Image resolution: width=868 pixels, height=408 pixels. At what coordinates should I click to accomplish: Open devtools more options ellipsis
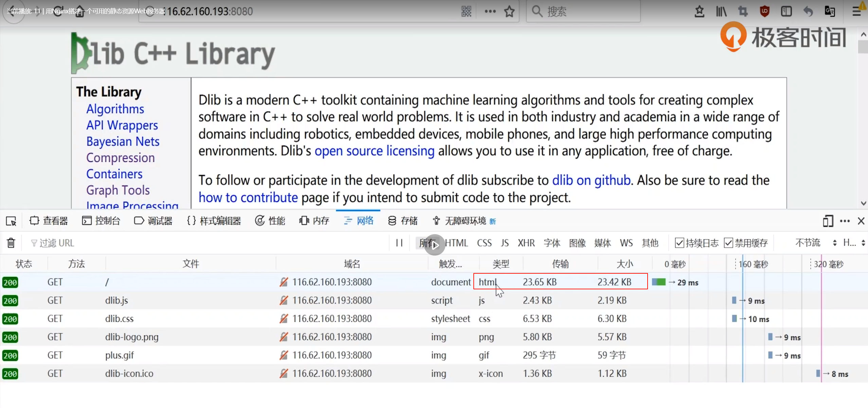click(x=845, y=221)
